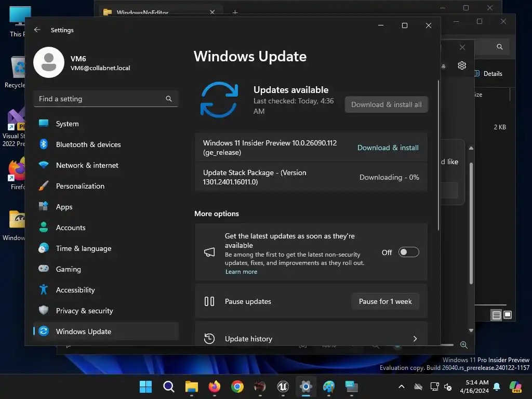The width and height of the screenshot is (532, 399).
Task: Open Personalization settings
Action: pyautogui.click(x=106, y=186)
